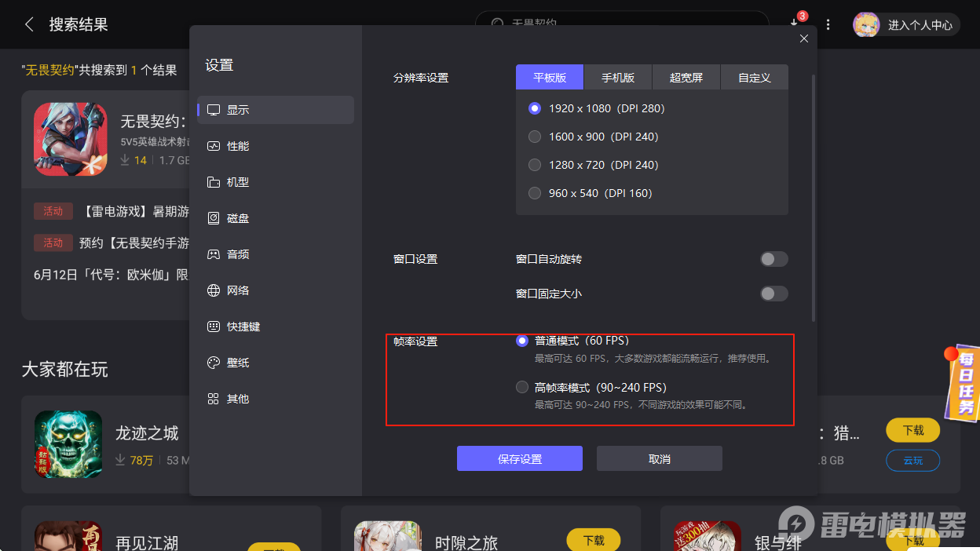Choose the 1280 x 720 resolution option
The image size is (980, 551).
535,165
